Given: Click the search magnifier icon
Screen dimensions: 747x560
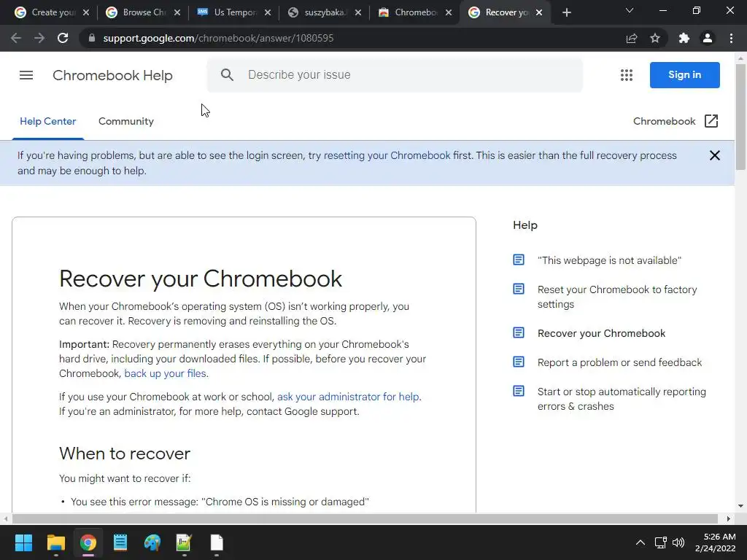Looking at the screenshot, I should pos(228,75).
